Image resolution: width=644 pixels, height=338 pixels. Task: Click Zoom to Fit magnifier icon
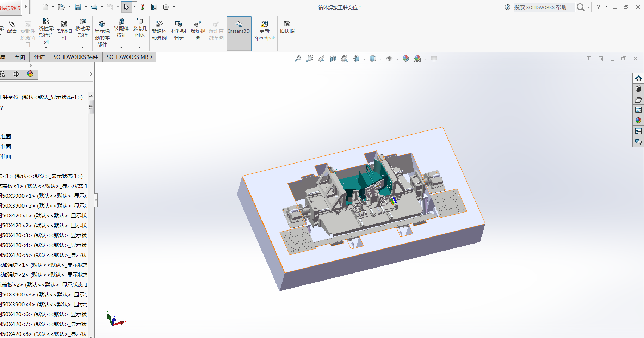point(298,59)
